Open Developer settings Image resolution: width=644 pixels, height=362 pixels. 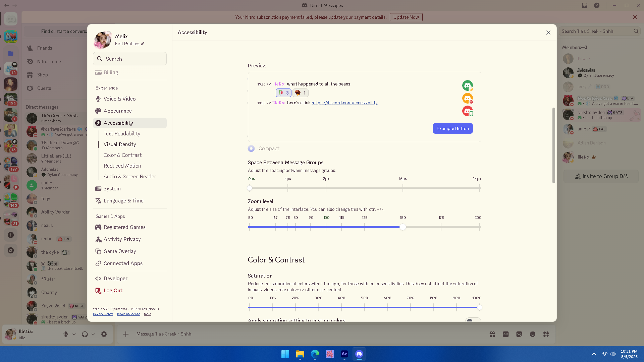pyautogui.click(x=129, y=279)
